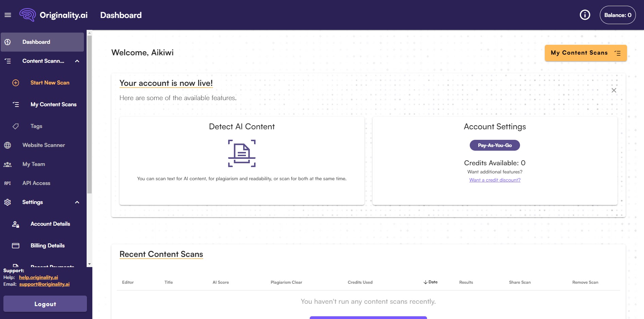This screenshot has height=319, width=644.
Task: Click the sidebar scroll down arrow
Action: point(90,264)
